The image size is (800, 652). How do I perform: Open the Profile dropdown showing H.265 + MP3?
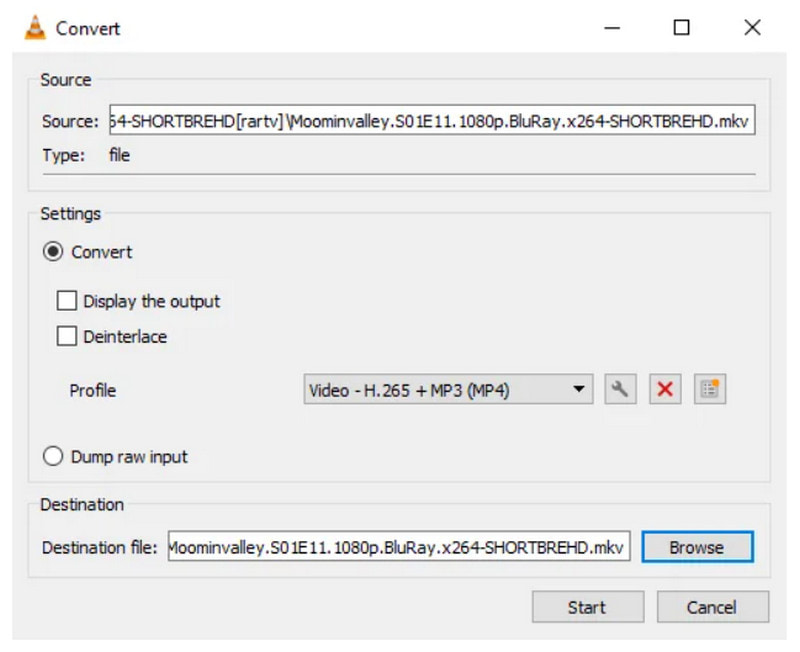coord(447,390)
